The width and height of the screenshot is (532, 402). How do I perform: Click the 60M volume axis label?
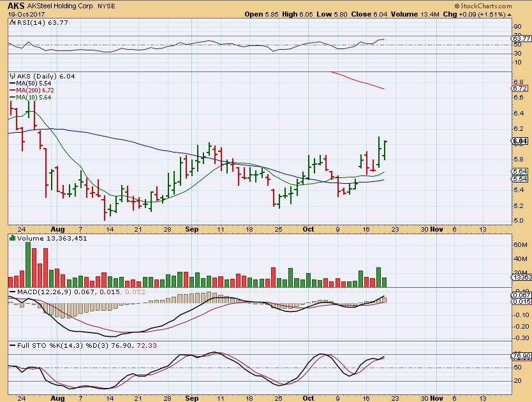pyautogui.click(x=521, y=245)
